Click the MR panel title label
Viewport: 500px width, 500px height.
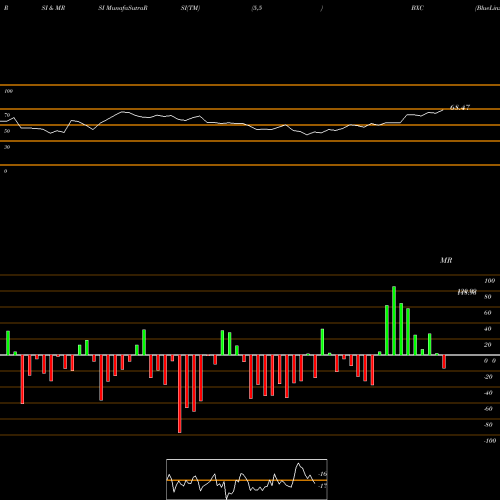pyautogui.click(x=446, y=260)
